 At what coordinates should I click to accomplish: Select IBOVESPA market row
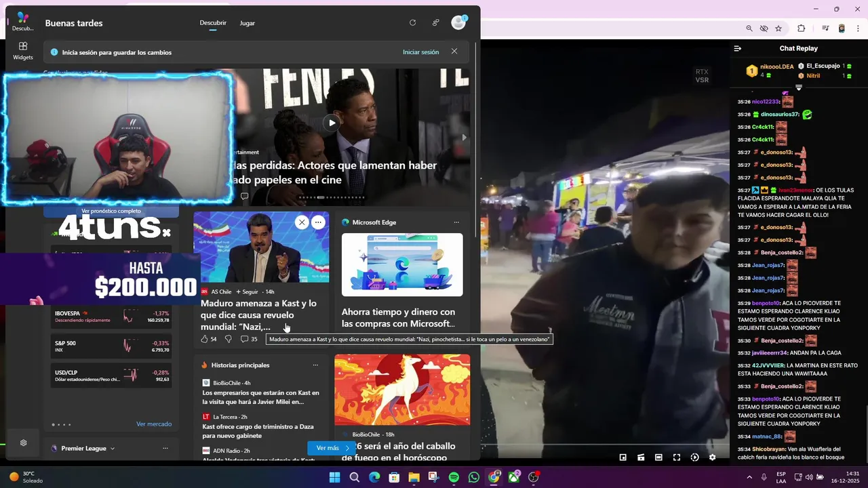coord(112,317)
